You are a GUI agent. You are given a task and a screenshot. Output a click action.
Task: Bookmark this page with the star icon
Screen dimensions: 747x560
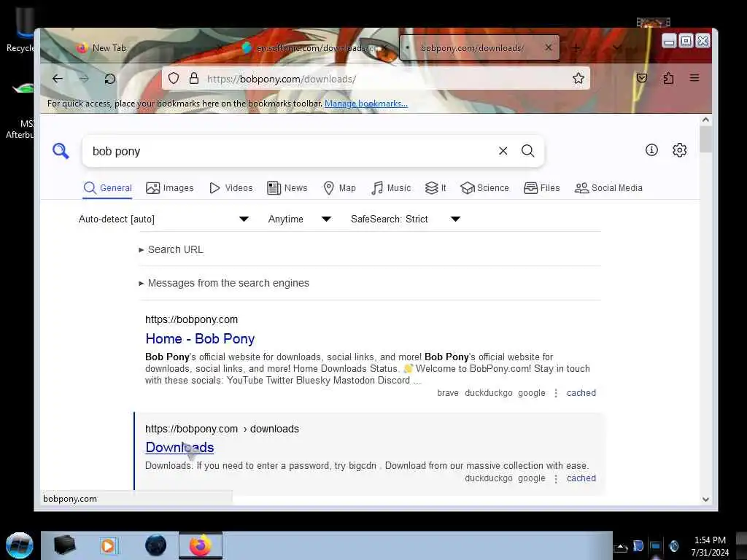(x=578, y=78)
